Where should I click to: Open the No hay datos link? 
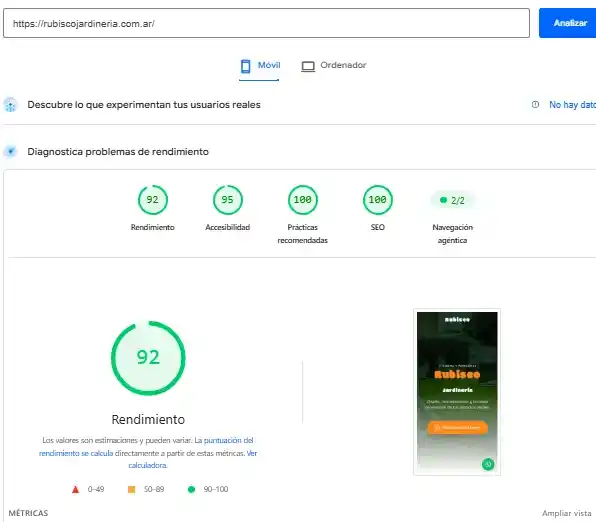coord(572,105)
